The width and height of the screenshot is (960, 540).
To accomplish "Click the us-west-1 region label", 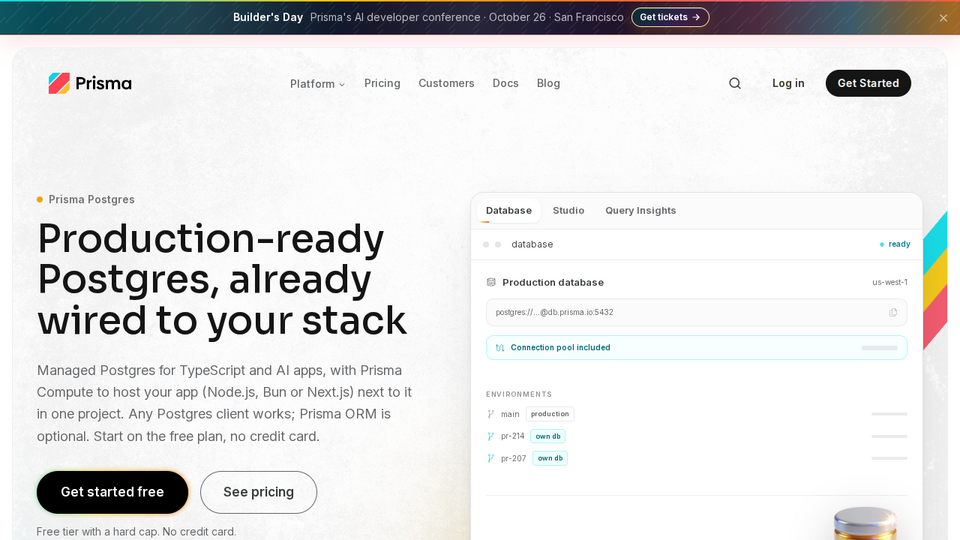I will click(x=890, y=282).
